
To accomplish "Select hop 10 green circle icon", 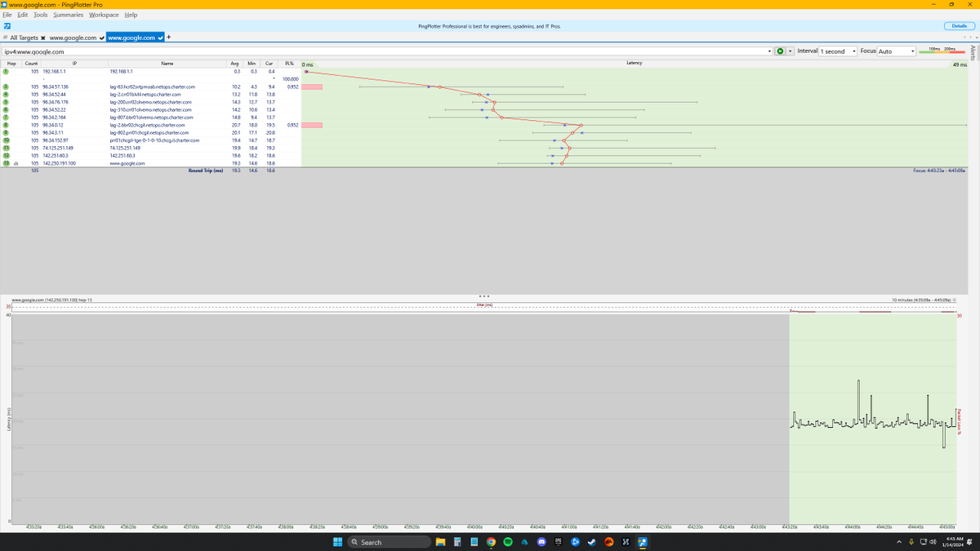I will click(x=6, y=140).
